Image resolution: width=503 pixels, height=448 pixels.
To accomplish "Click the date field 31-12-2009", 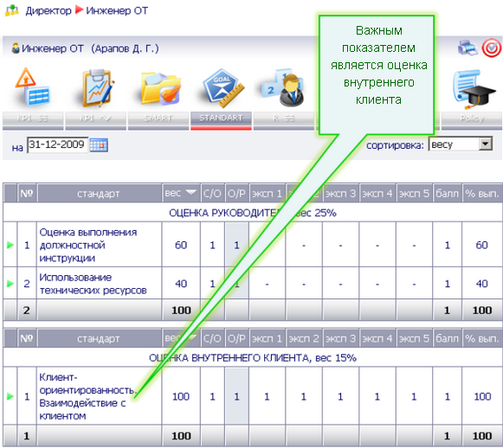I will (x=58, y=144).
